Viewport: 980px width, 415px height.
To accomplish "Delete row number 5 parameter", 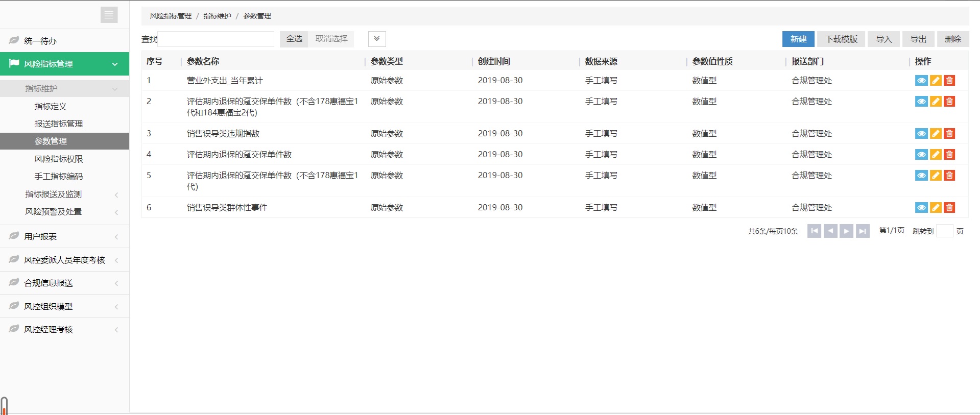I will 949,176.
